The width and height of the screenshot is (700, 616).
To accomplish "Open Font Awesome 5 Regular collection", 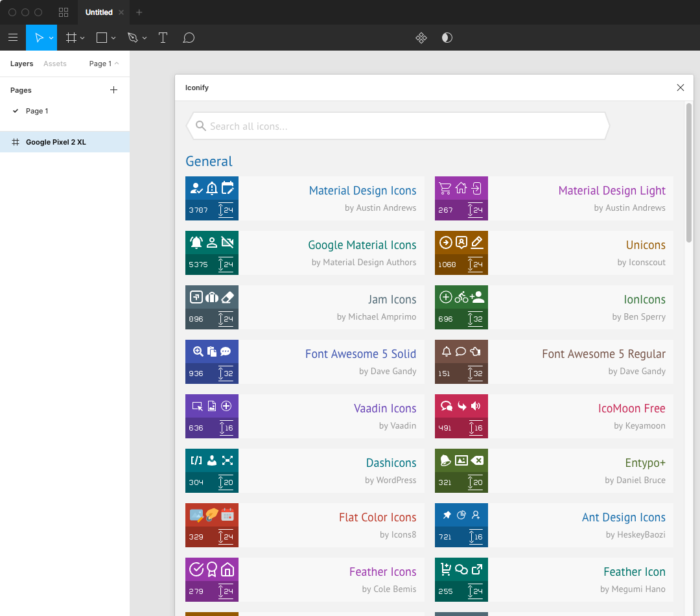I will pyautogui.click(x=554, y=362).
